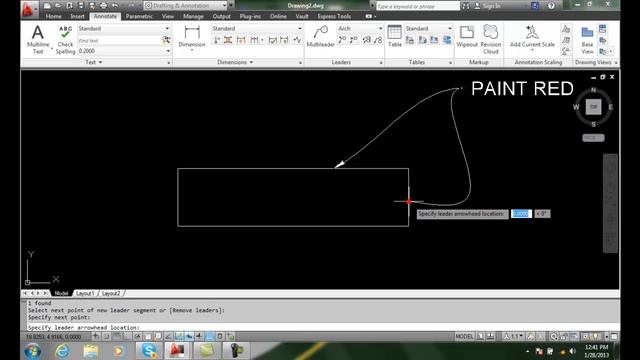Click the Help question mark icon
640x360 pixels.
(551, 6)
